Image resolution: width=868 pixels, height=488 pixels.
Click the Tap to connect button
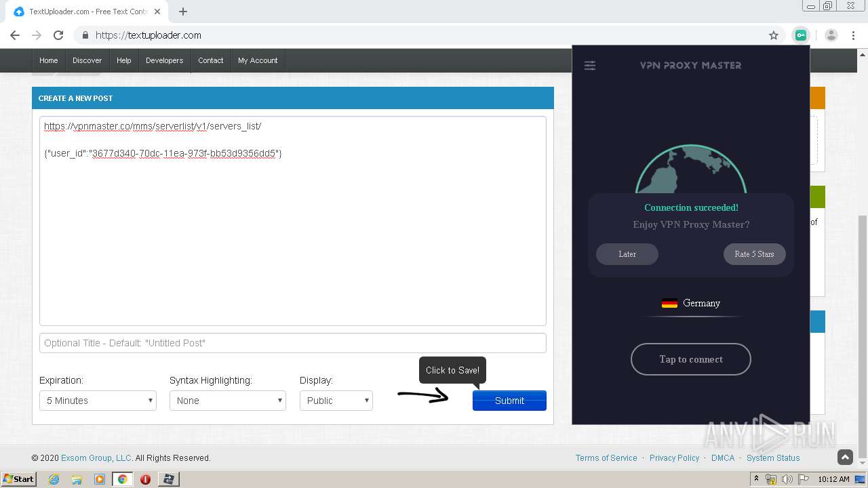(691, 359)
